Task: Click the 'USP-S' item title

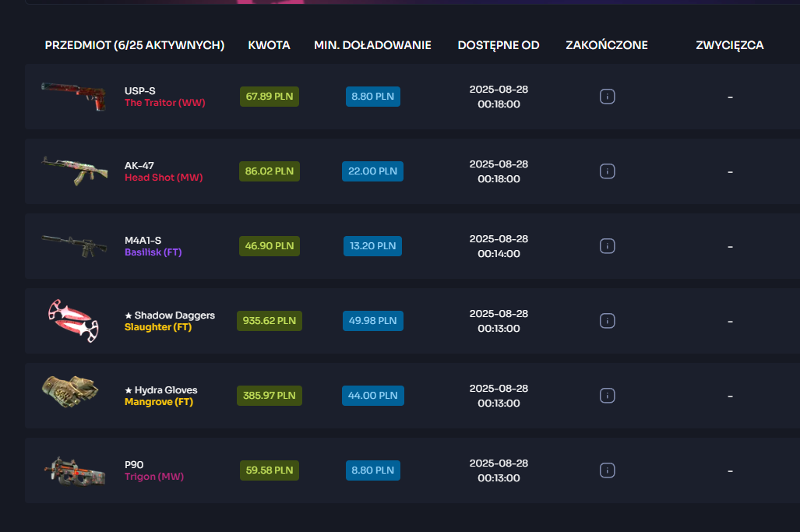Action: (x=139, y=91)
